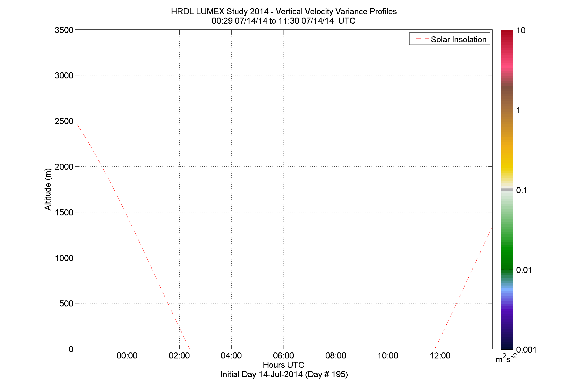The width and height of the screenshot is (577, 392).
Task: Click the colorbar label 1
Action: coord(518,110)
